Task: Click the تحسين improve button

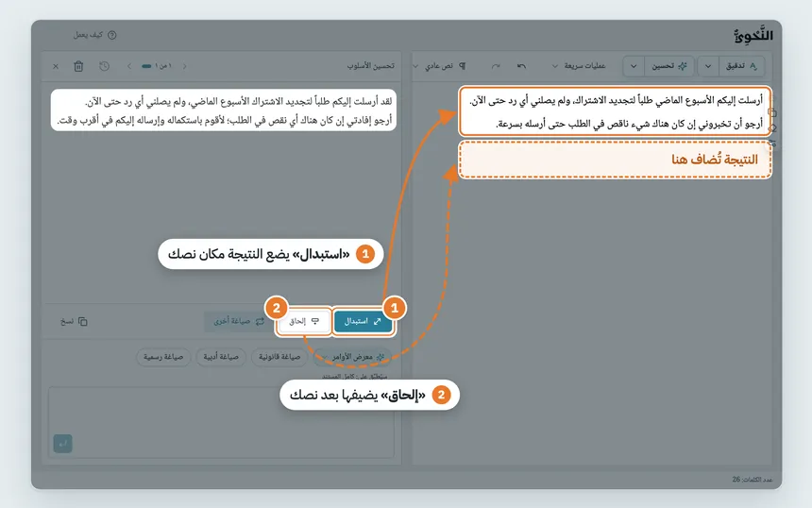Action: [668, 66]
